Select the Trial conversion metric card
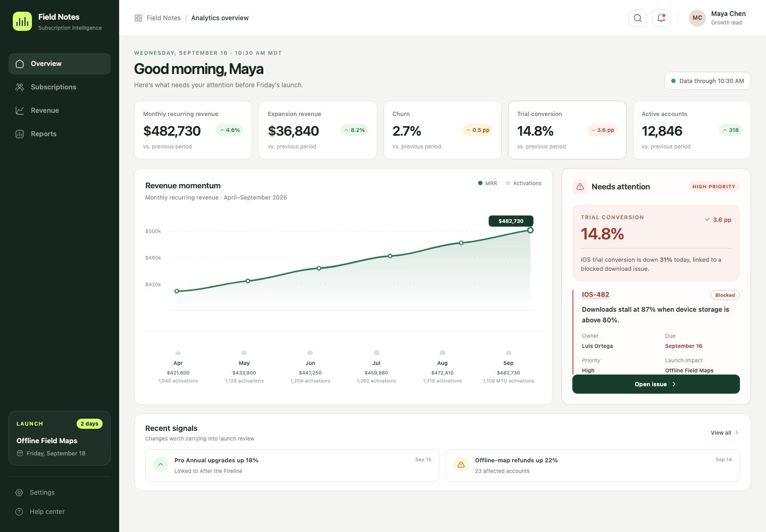 click(567, 130)
